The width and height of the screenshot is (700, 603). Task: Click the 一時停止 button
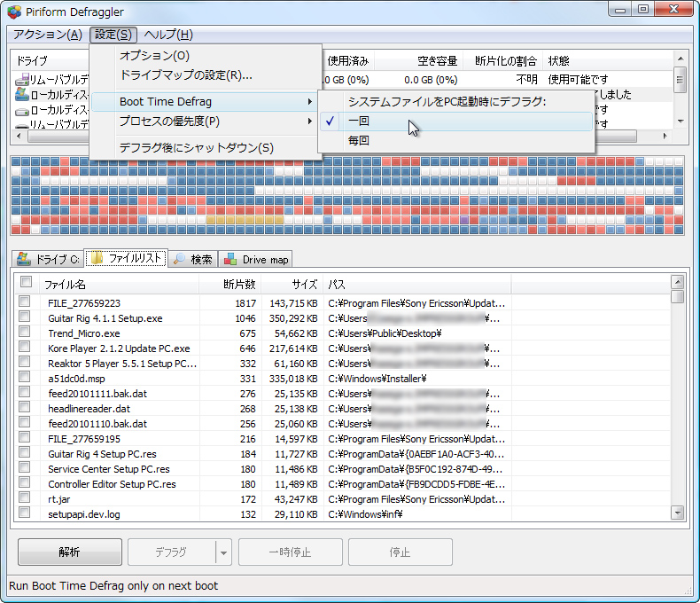[x=290, y=552]
